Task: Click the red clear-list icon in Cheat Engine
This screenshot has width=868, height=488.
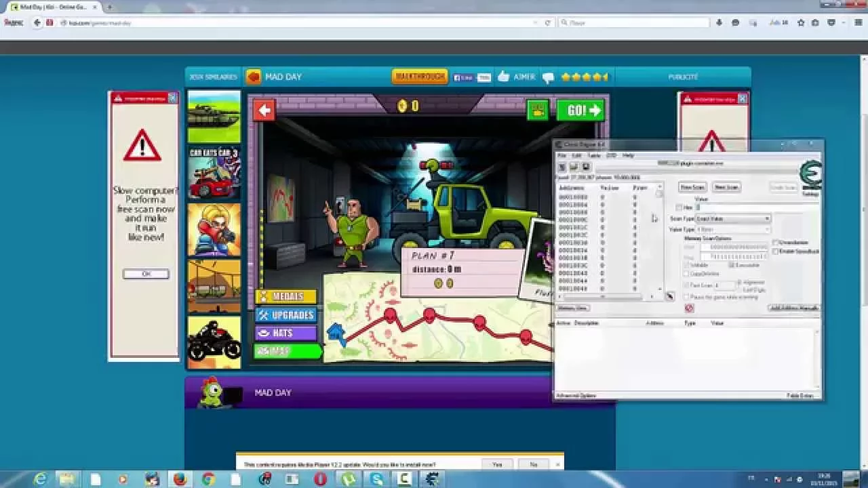Action: click(689, 308)
